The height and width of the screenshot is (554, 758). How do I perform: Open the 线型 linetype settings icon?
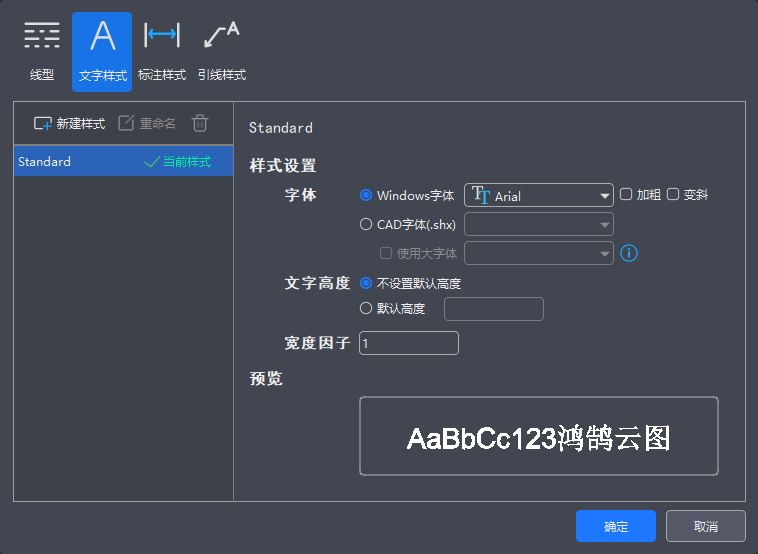point(42,36)
